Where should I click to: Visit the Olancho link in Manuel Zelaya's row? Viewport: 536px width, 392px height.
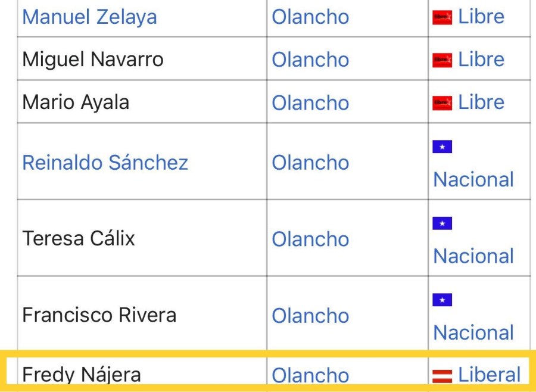pos(310,17)
